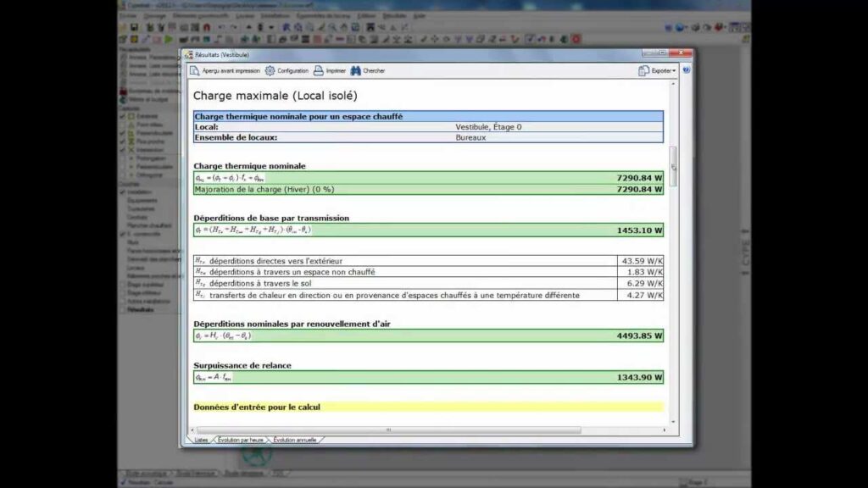The image size is (868, 488).
Task: Open Configuration via the gear icon
Action: click(270, 71)
